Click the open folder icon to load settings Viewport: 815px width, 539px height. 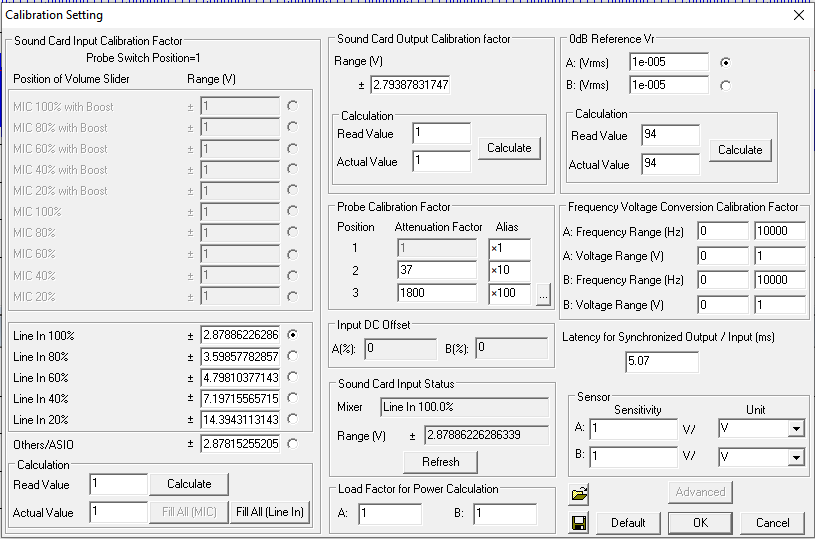(x=578, y=494)
